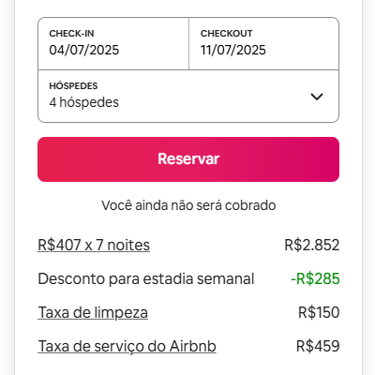Viewport: 375px width, 375px height.
Task: Click the CHECK-IN label
Action: (72, 33)
